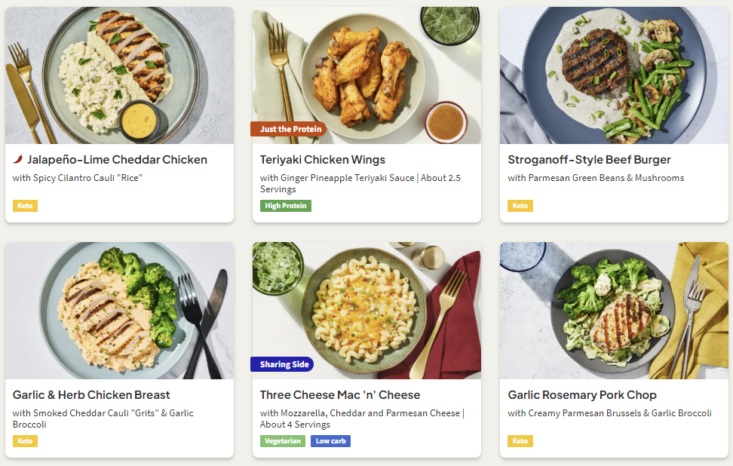733x466 pixels.
Task: Click the Keto tag under Stroganoff Burger
Action: (x=520, y=206)
